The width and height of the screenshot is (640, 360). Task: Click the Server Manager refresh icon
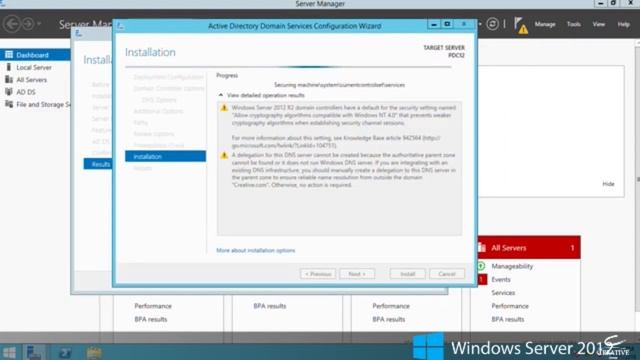[x=492, y=24]
